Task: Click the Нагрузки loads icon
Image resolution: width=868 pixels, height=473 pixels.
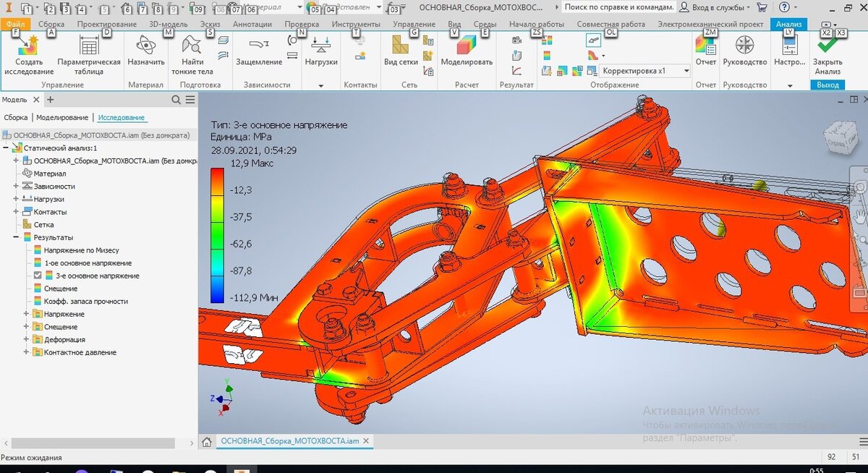Action: (x=321, y=46)
